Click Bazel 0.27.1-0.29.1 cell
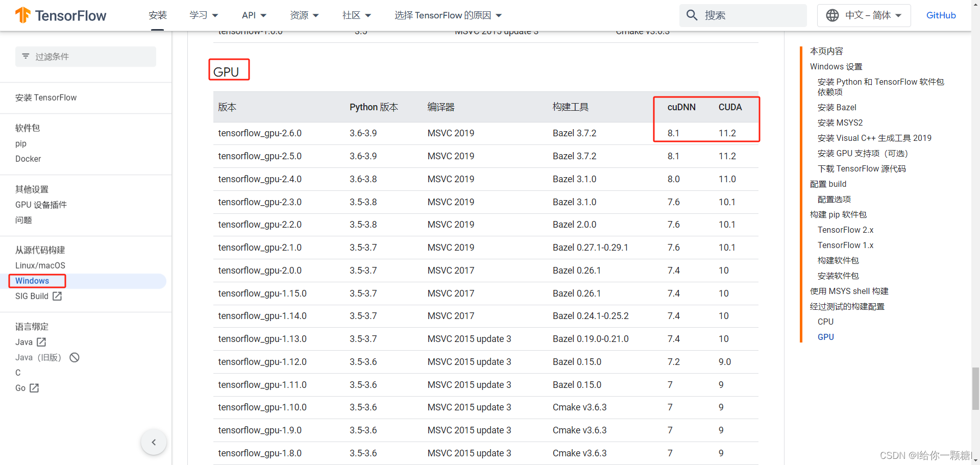This screenshot has height=465, width=980. 591,248
